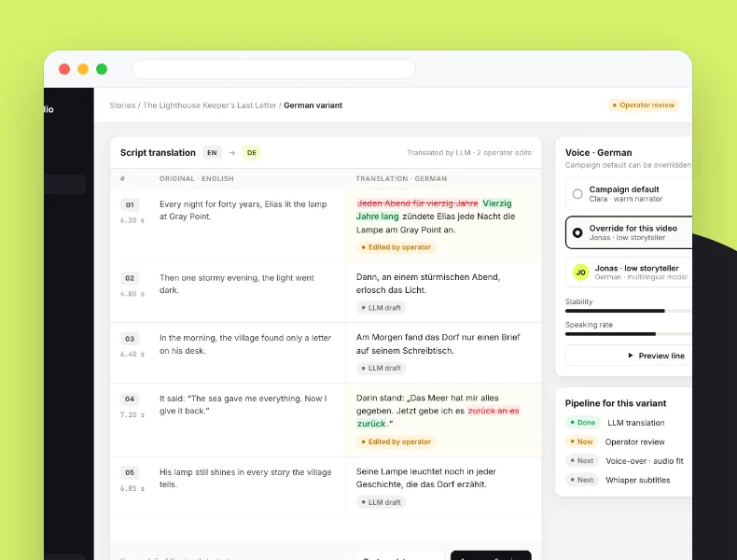Select the Campaign default voice radio

[x=577, y=194]
